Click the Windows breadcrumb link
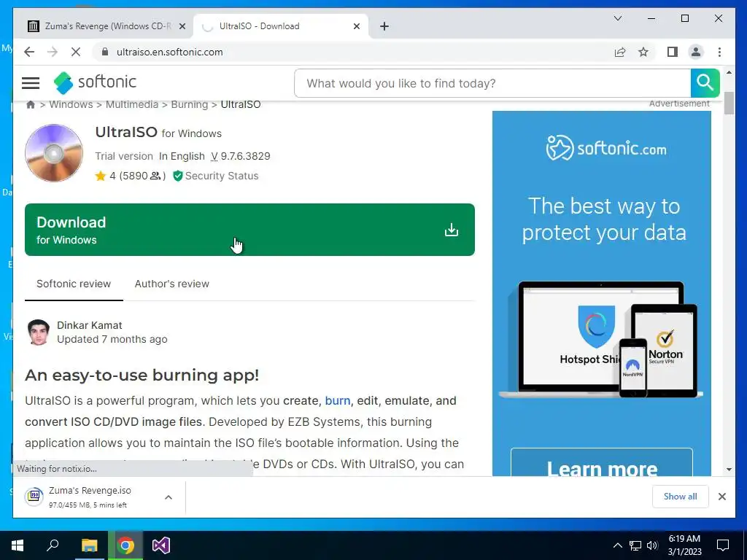Screen dimensions: 747x560 [x=71, y=104]
